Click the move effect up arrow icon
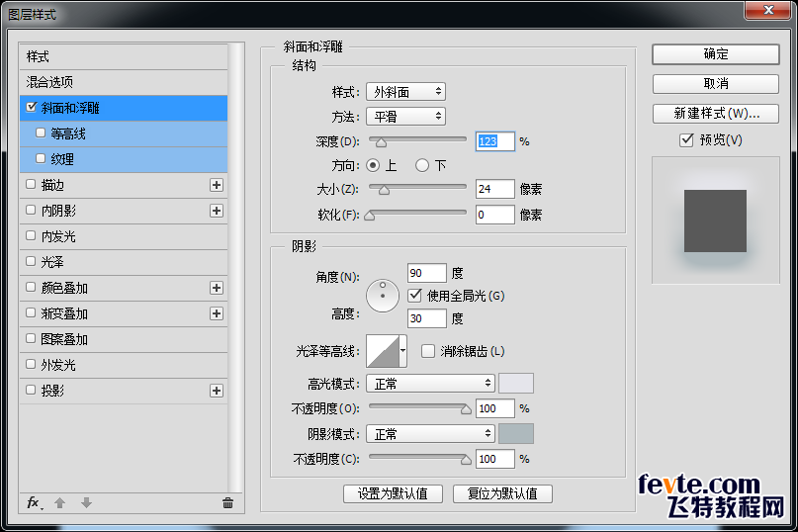The image size is (798, 532). (x=60, y=503)
